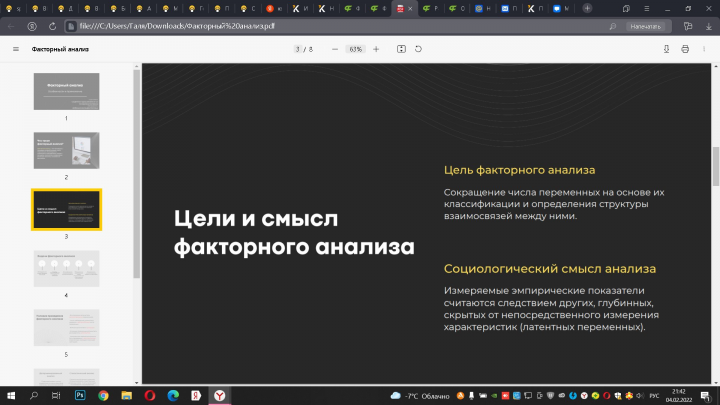
Task: Switch to the lightbulb tab labeled А
Action: pyautogui.click(x=144, y=9)
